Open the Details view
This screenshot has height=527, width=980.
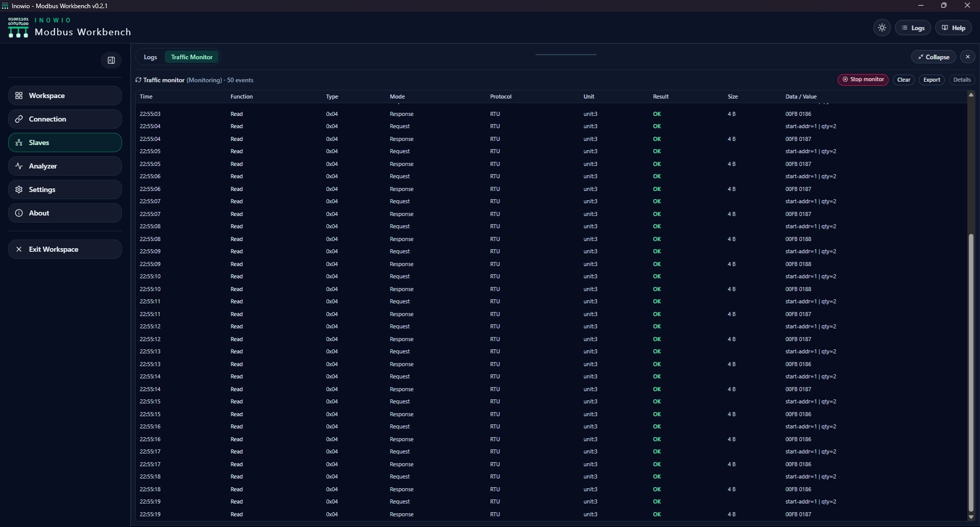(x=962, y=80)
